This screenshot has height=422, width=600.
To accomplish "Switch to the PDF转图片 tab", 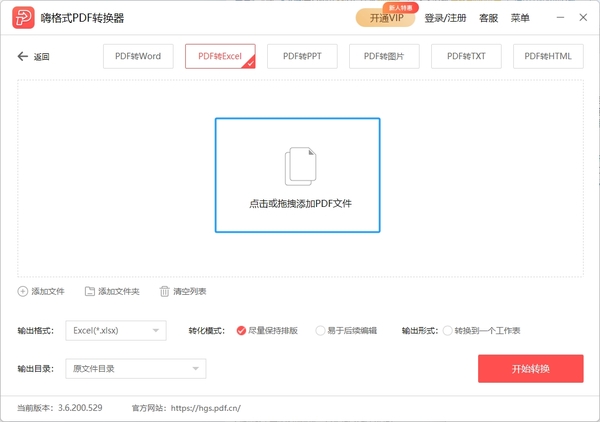I will [x=384, y=56].
